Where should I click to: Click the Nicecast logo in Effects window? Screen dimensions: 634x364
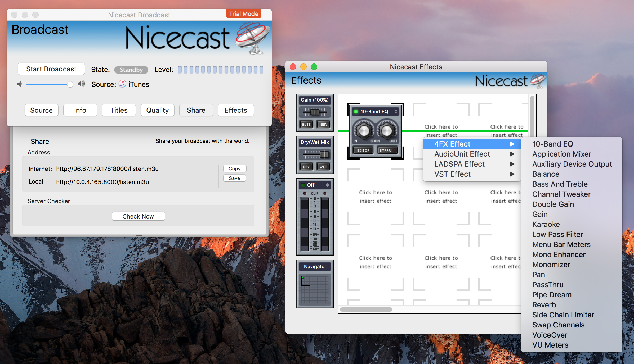[510, 81]
